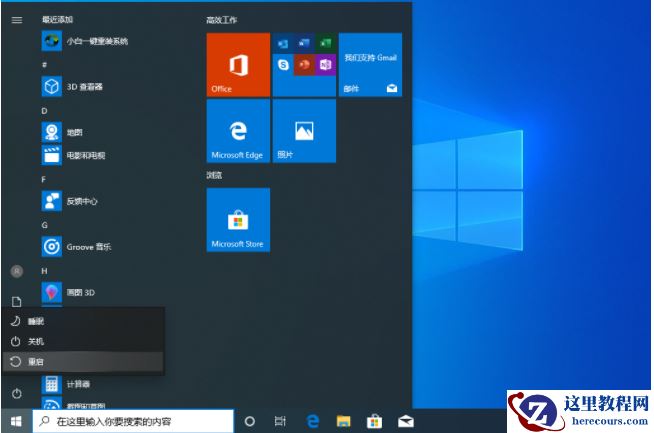The image size is (654, 433).
Task: Open Edge from the taskbar
Action: (312, 421)
